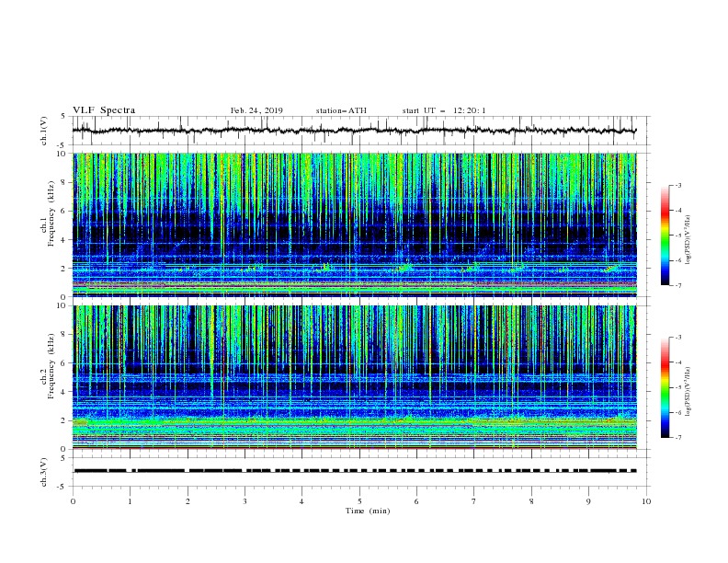Click the "-3" tick on ch.1 color bar

(677, 185)
